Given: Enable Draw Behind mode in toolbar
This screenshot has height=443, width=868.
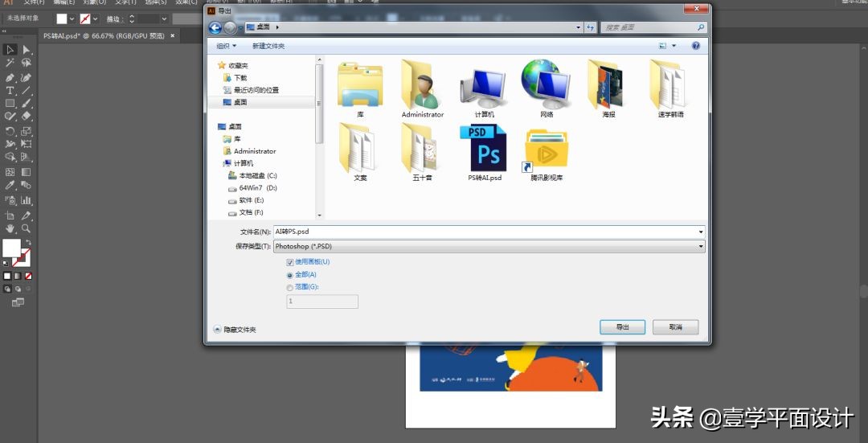Looking at the screenshot, I should point(18,289).
